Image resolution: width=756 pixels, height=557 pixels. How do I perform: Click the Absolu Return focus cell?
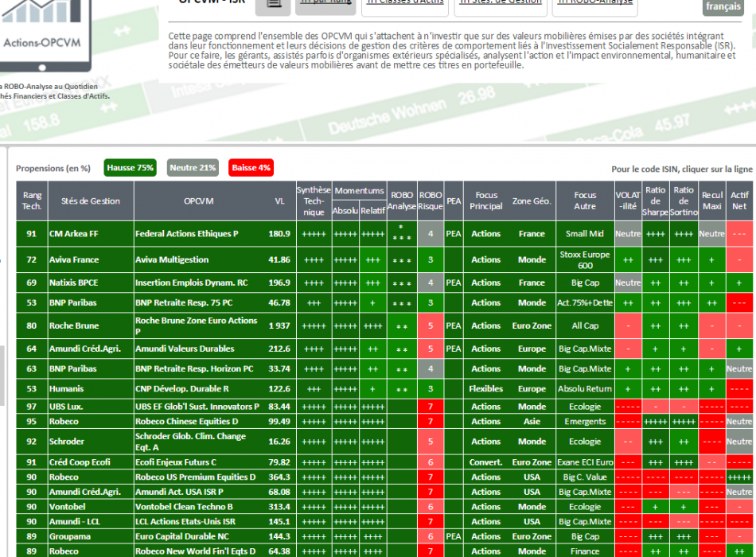pyautogui.click(x=585, y=388)
